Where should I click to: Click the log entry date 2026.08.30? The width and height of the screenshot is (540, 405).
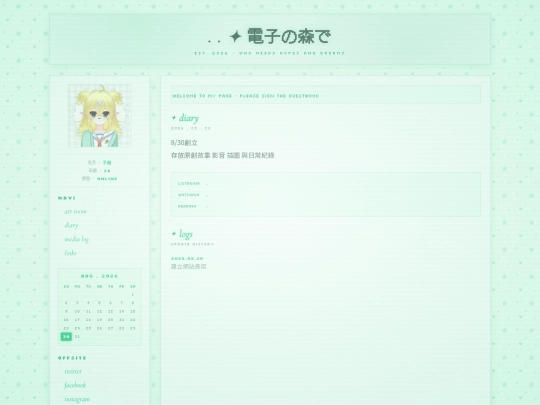[x=187, y=259]
